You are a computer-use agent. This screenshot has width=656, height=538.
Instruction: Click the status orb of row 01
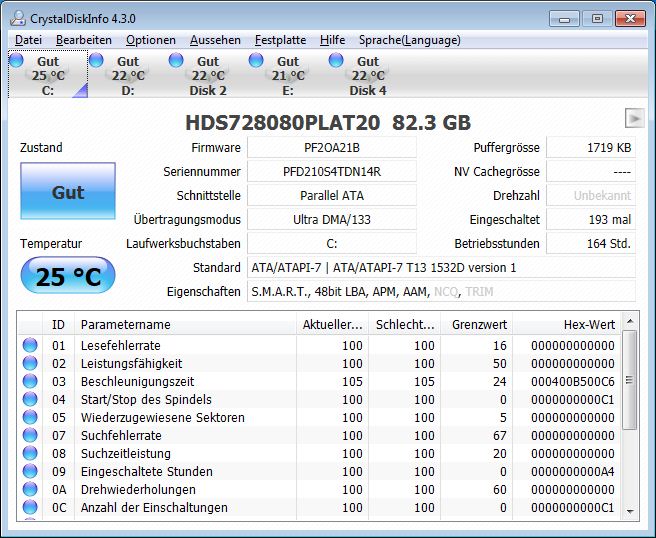(30, 345)
